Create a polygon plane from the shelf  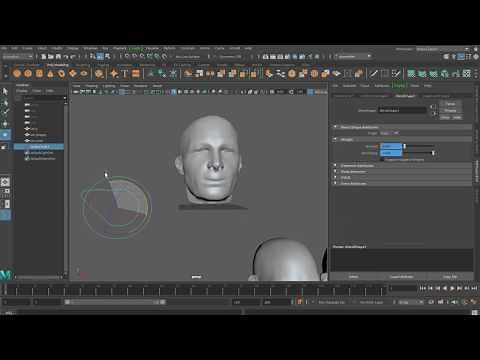point(73,73)
